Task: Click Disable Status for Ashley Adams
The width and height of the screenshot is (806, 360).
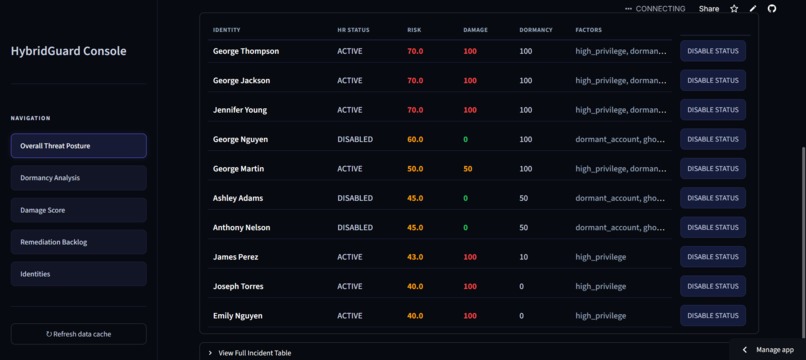Action: pos(713,197)
